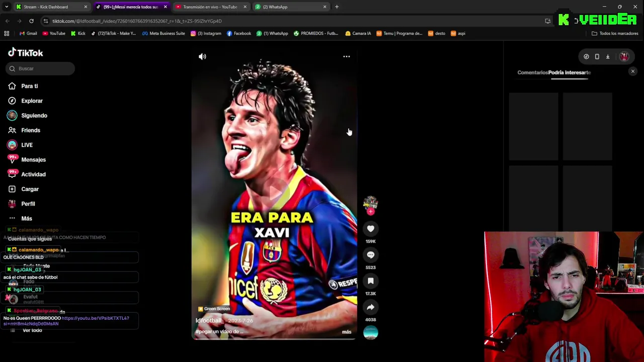644x362 pixels.
Task: Open Meta Business Suite bookmark
Action: (x=164, y=34)
